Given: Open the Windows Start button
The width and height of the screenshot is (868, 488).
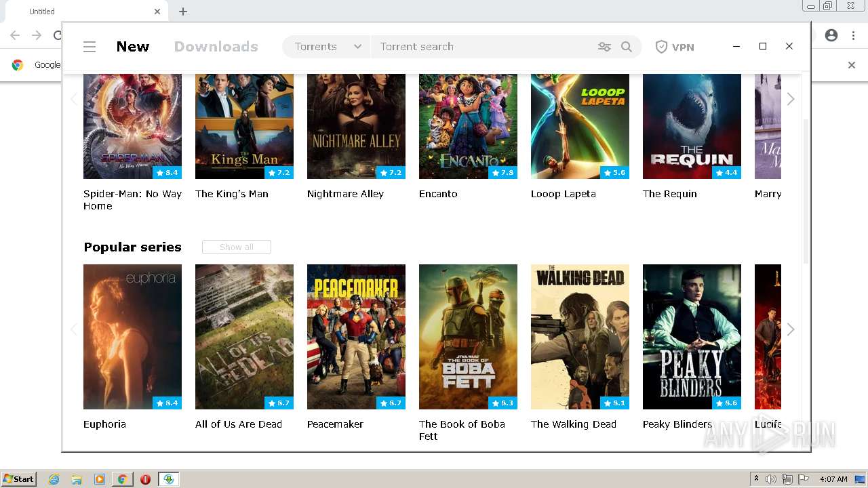Looking at the screenshot, I should [x=18, y=479].
